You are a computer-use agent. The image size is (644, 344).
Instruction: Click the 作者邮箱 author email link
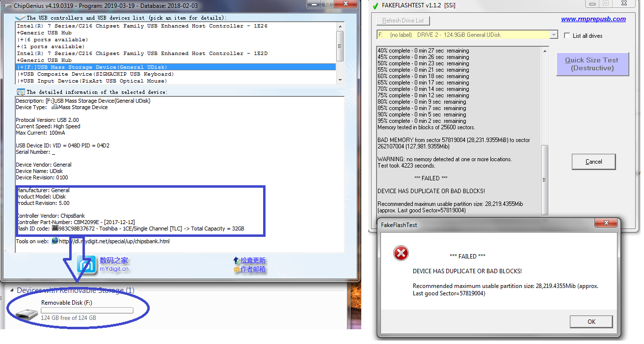(x=253, y=269)
